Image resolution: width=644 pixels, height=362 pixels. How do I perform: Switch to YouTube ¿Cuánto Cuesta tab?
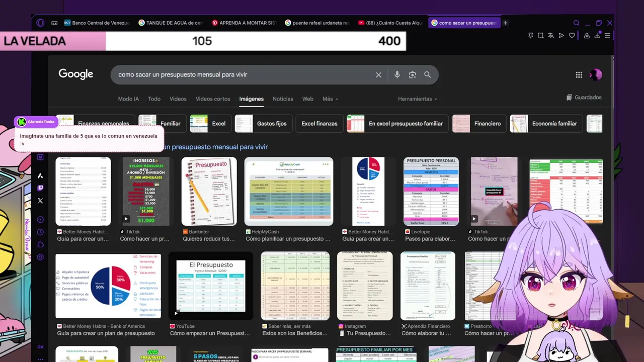pyautogui.click(x=390, y=23)
